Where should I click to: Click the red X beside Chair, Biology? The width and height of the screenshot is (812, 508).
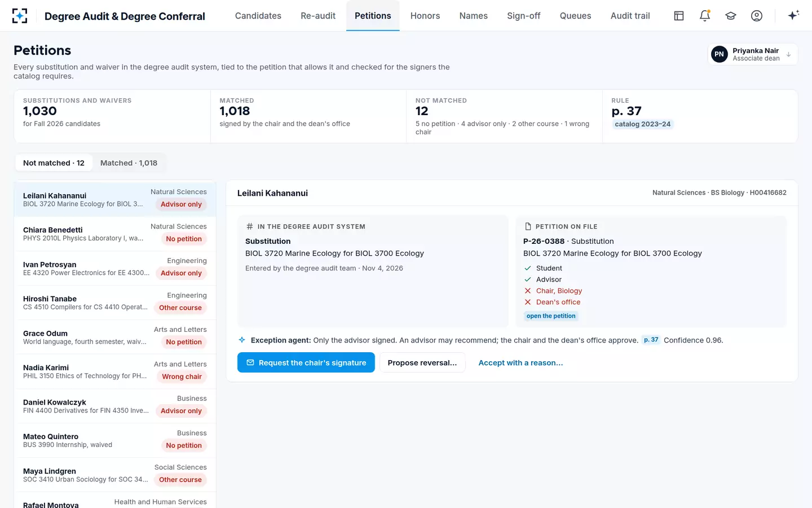tap(528, 291)
